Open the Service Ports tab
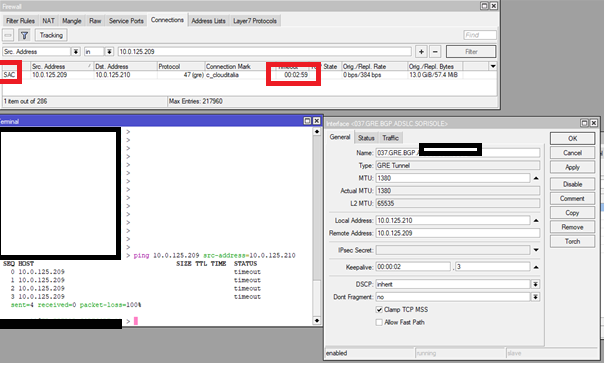The width and height of the screenshot is (608, 366). tap(126, 21)
